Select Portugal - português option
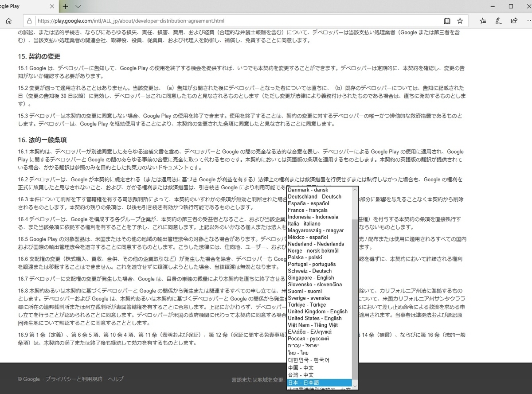 [319, 264]
